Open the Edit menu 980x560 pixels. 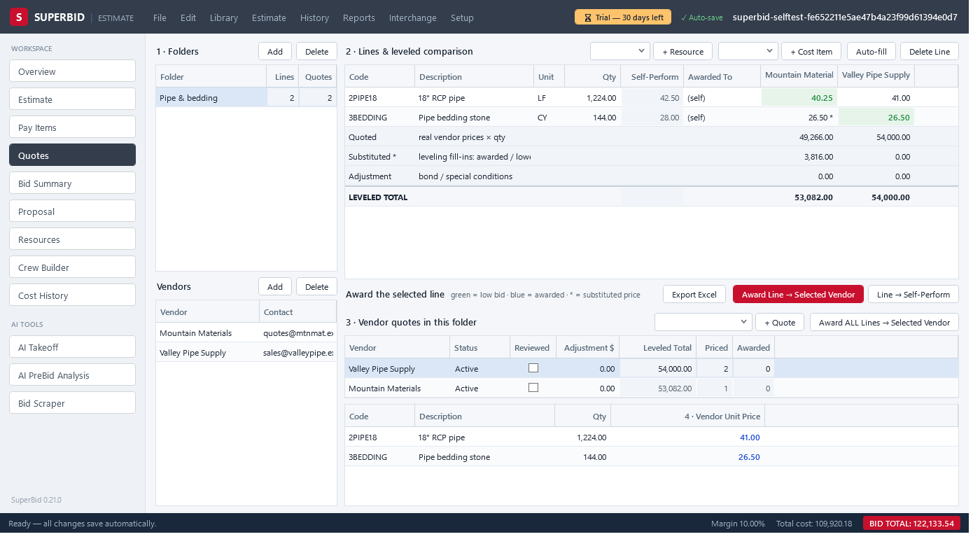(x=188, y=17)
